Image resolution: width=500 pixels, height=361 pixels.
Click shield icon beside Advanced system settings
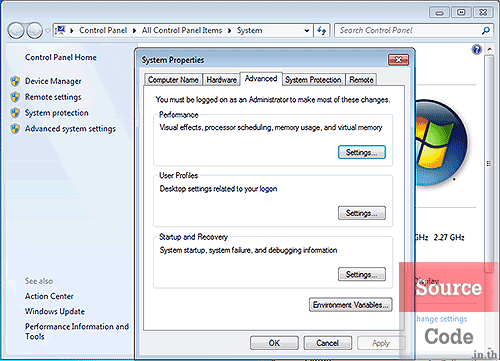pyautogui.click(x=15, y=129)
